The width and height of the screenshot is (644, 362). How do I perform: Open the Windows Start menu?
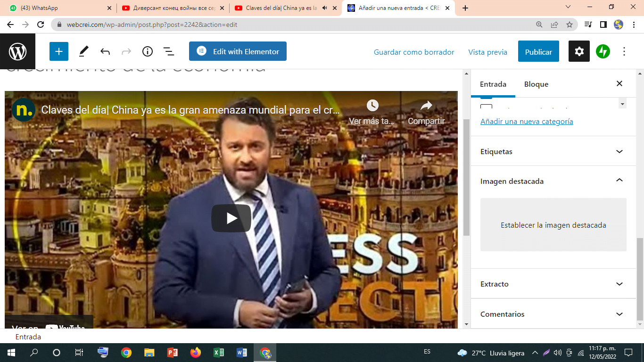coord(11,353)
